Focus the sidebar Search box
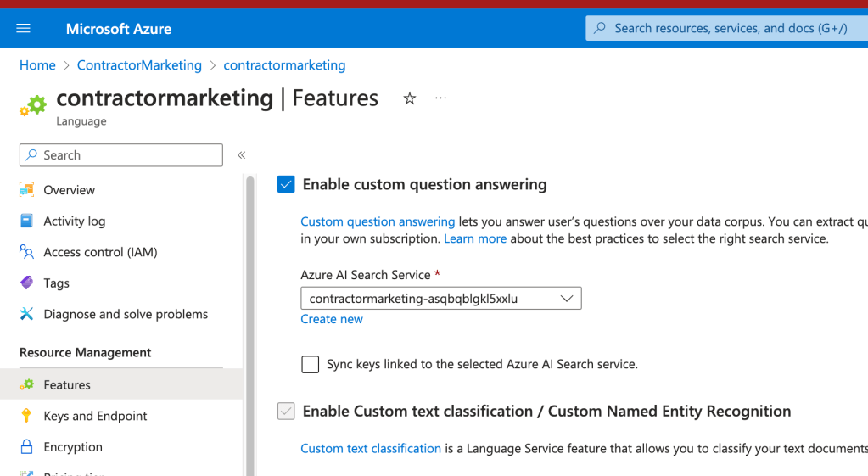The height and width of the screenshot is (476, 868). tap(121, 155)
